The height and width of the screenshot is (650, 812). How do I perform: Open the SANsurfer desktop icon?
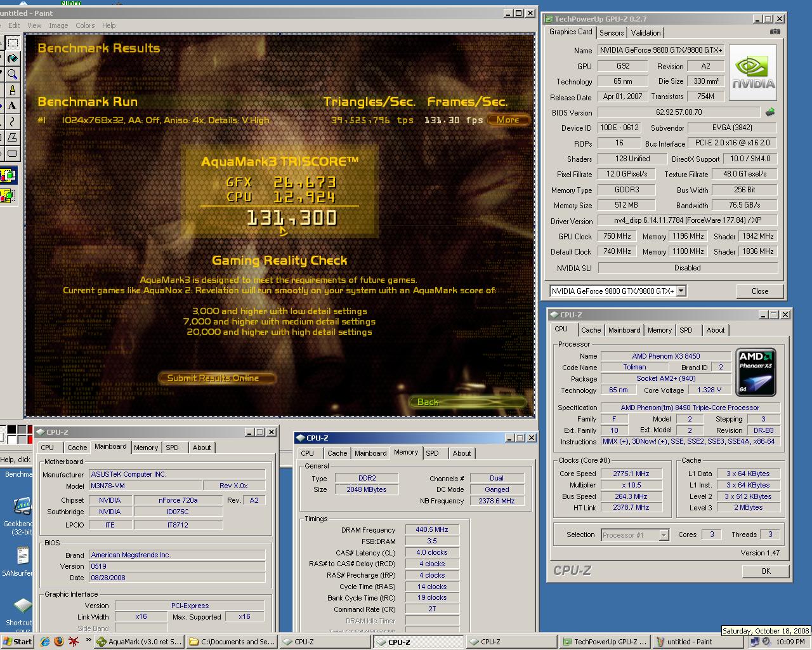click(x=21, y=562)
